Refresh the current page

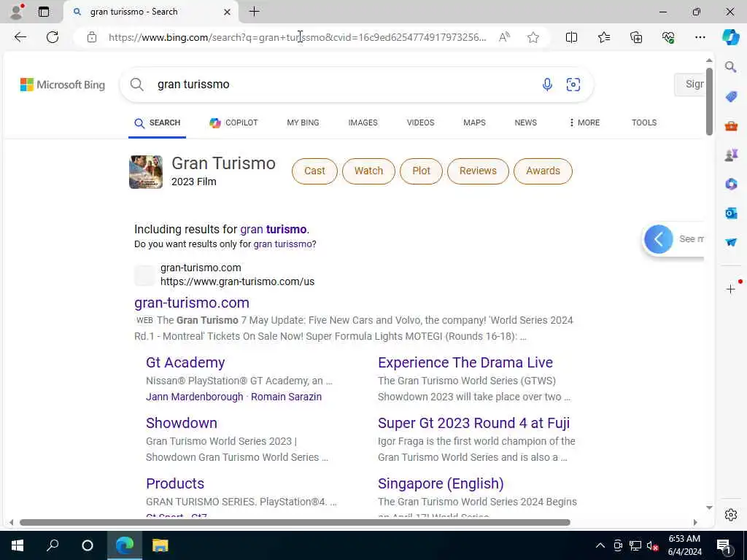coord(53,37)
